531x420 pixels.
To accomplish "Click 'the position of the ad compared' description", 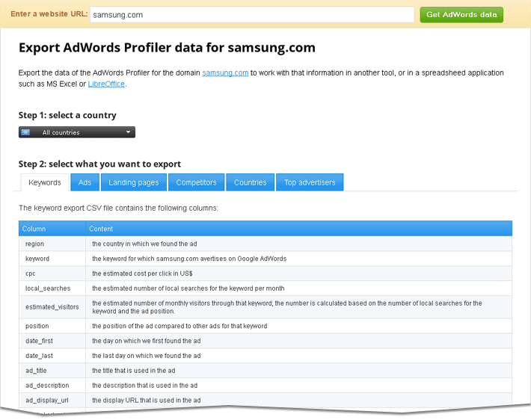I will point(179,326).
